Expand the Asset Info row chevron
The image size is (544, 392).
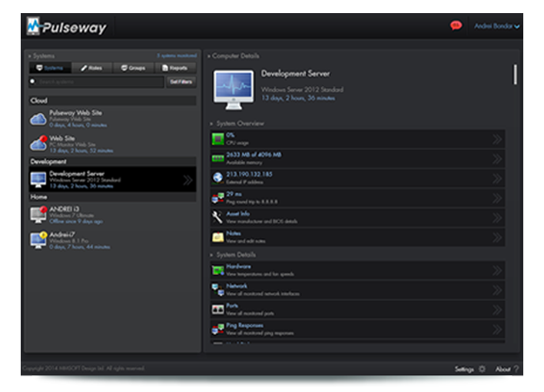point(497,218)
